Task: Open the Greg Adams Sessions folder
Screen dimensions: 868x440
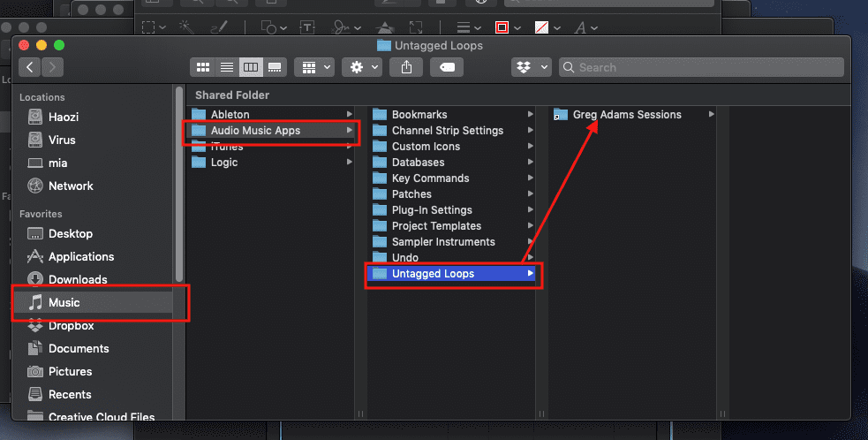Action: tap(627, 114)
